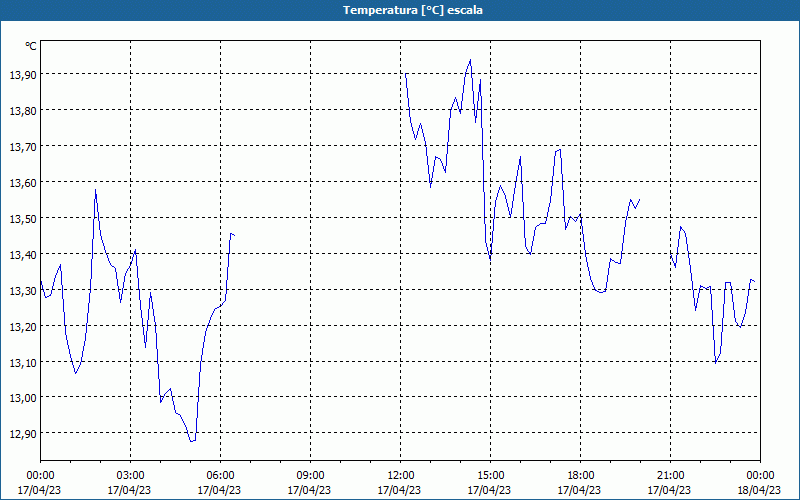This screenshot has width=800, height=500.
Task: Click the 03:00 time axis label
Action: coord(131,476)
